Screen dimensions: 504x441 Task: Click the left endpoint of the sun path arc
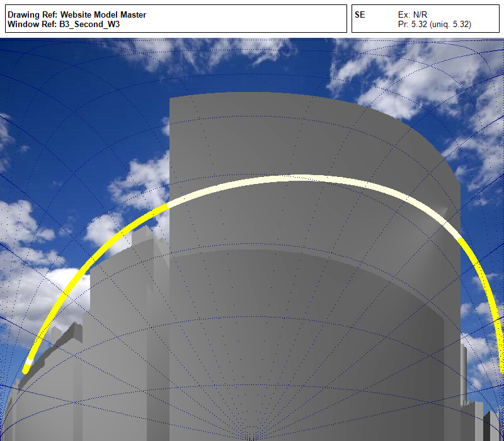pos(26,369)
